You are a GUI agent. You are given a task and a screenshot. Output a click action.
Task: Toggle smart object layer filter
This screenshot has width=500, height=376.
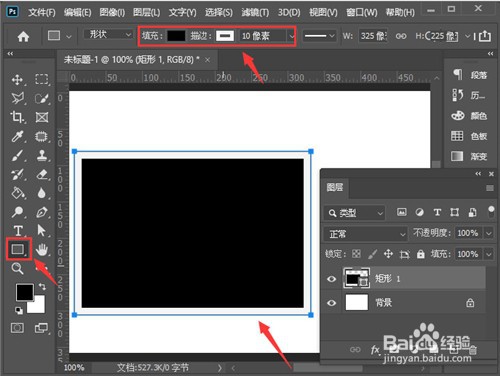(x=472, y=212)
